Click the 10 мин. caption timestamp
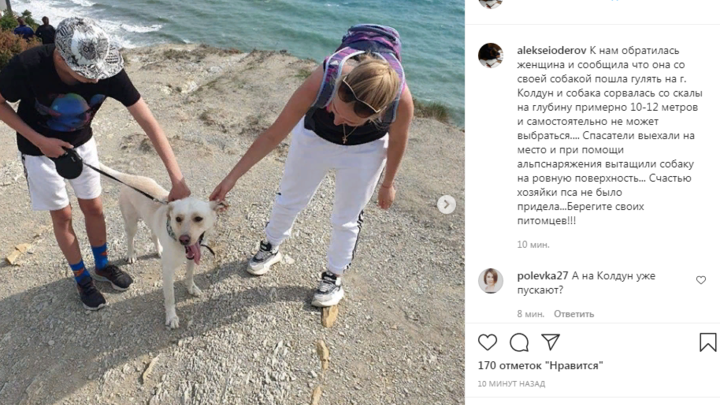720x405 pixels. [533, 244]
